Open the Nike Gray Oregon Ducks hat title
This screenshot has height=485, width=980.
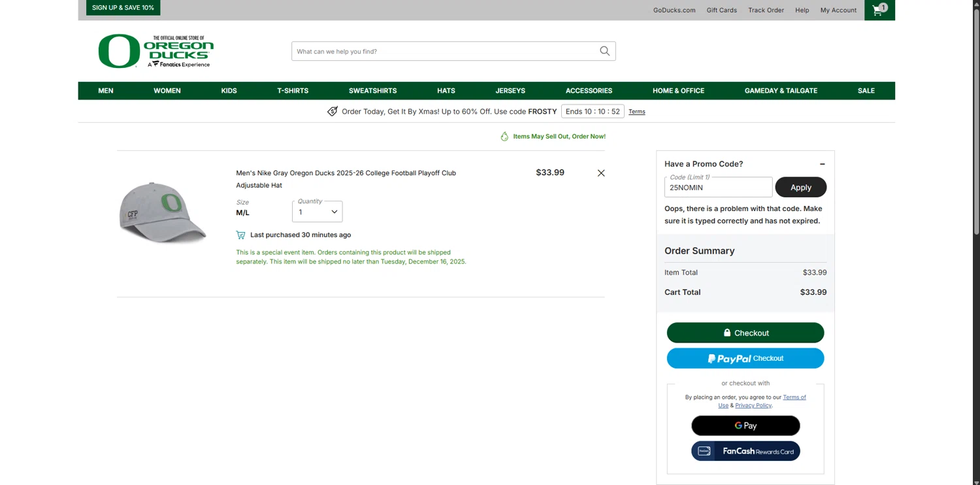(346, 179)
